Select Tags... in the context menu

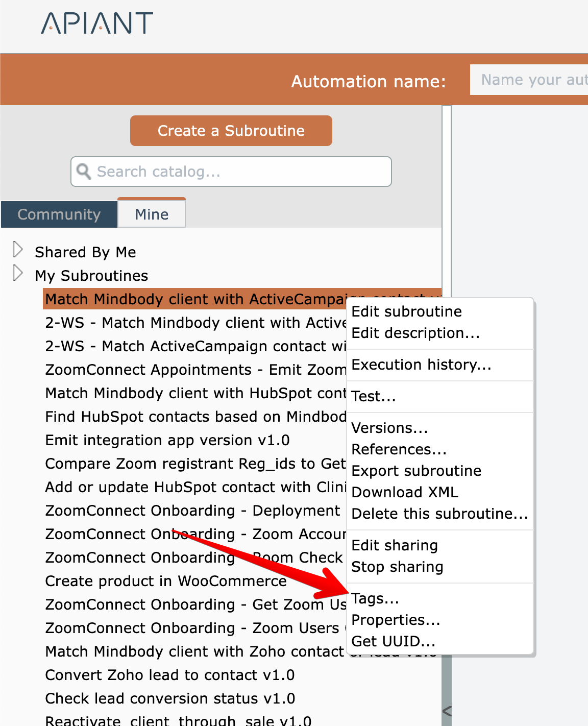pos(375,598)
